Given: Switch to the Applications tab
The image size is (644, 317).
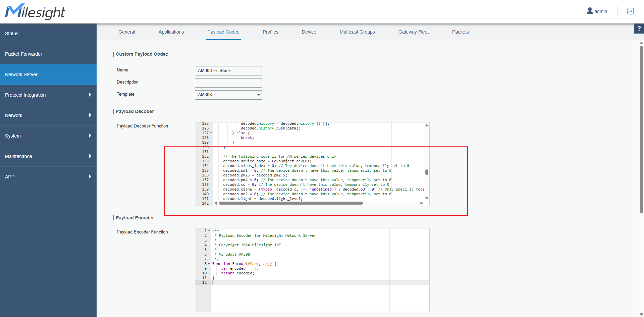Looking at the screenshot, I should (x=171, y=32).
